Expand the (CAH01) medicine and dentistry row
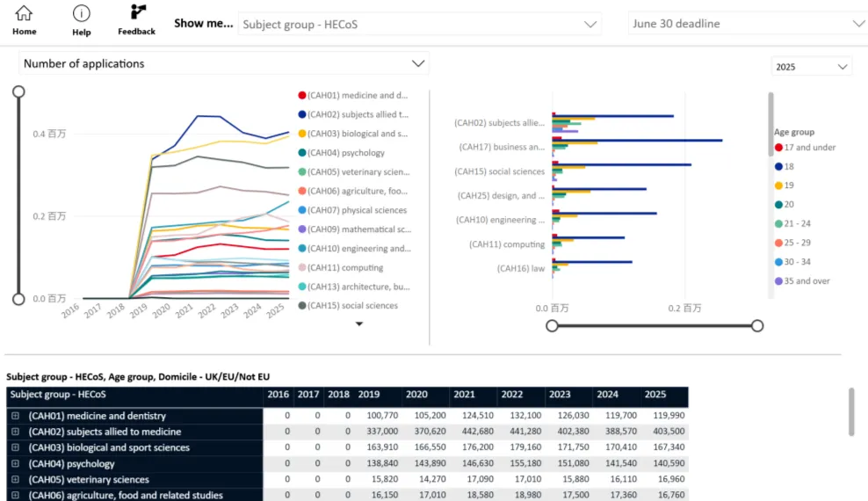 (15, 417)
